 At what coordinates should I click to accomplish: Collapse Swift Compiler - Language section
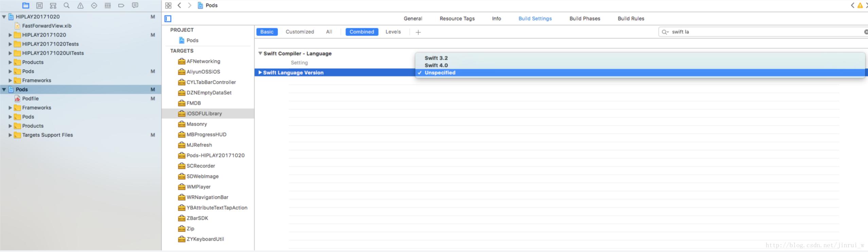point(260,54)
